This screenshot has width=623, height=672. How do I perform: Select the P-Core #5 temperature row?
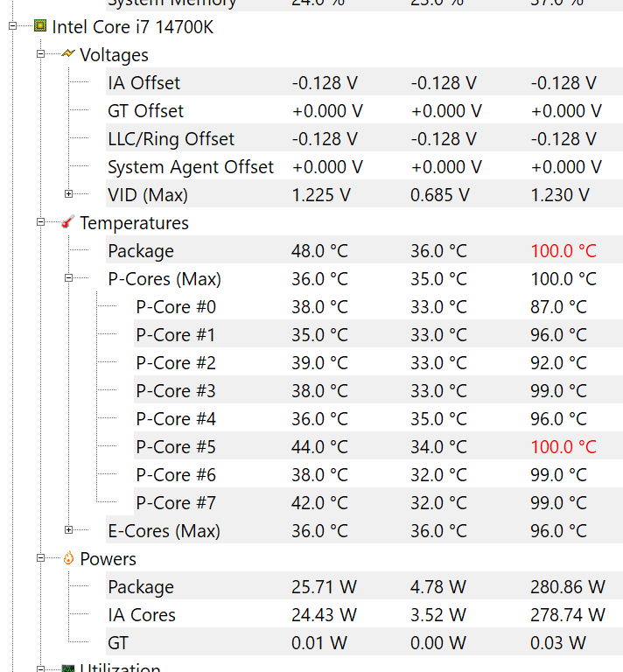pos(176,447)
